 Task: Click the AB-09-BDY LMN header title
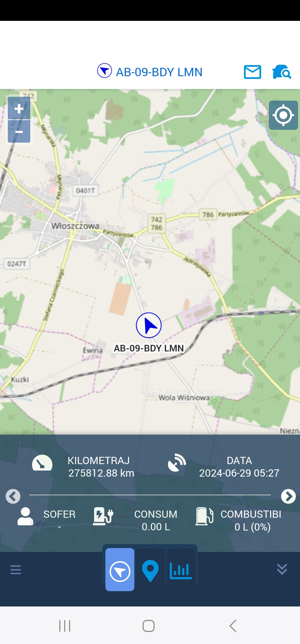[x=159, y=72]
